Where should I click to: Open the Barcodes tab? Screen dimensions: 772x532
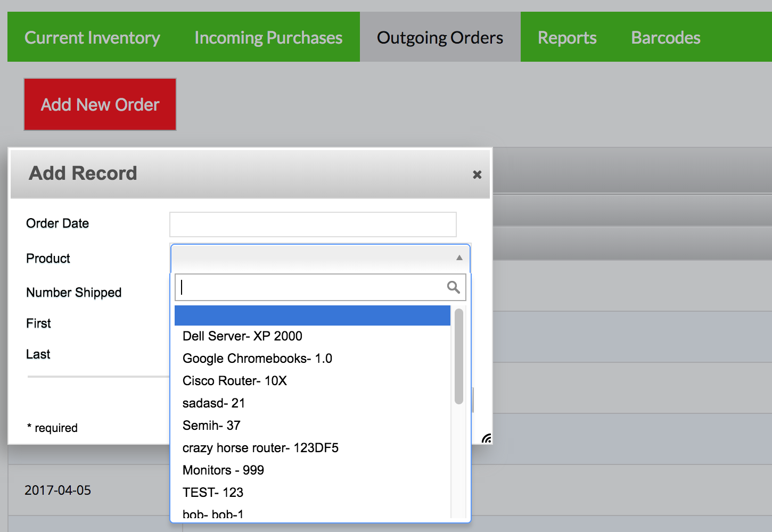pyautogui.click(x=666, y=37)
